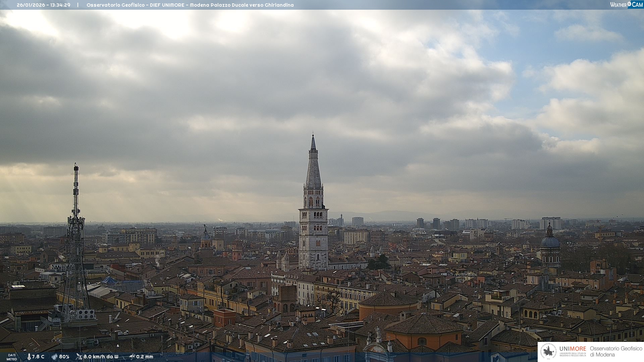
Task: Click the 8.0 km/h da W wind reading
Action: pyautogui.click(x=101, y=357)
